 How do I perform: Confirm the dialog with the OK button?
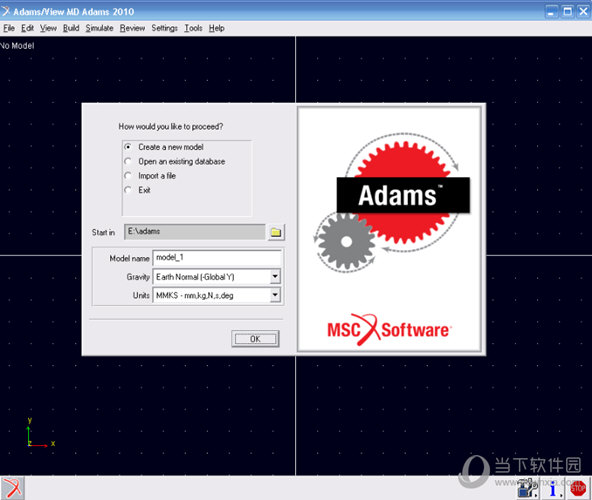[x=255, y=339]
